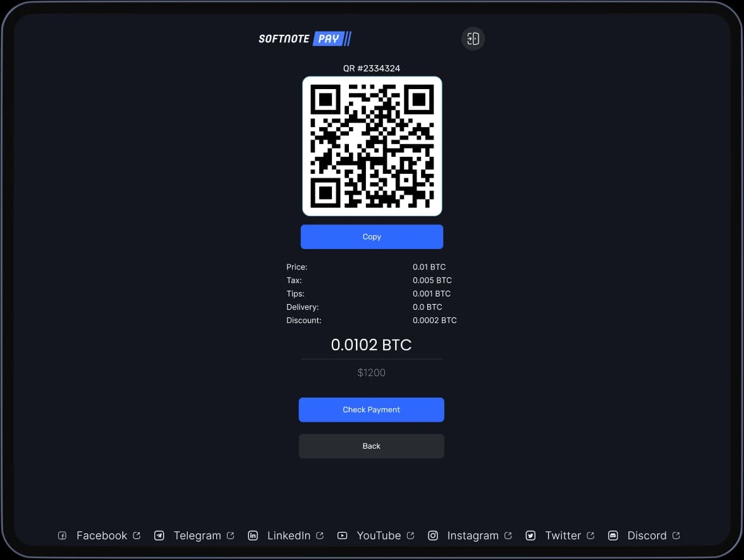
Task: Open the LinkedIn text link
Action: [289, 536]
